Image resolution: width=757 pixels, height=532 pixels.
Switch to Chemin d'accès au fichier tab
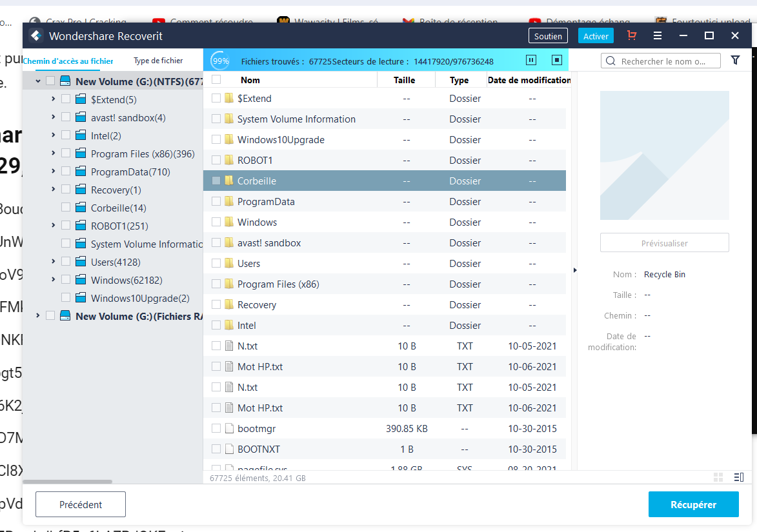point(68,61)
